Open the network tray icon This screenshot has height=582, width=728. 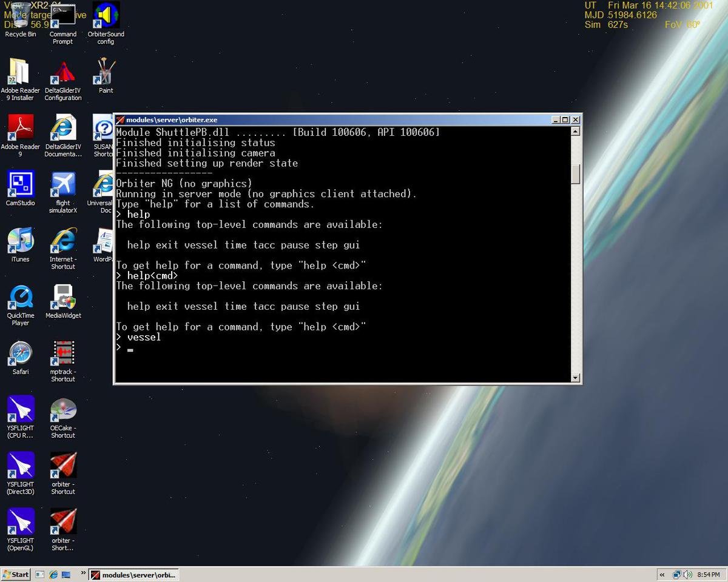(x=677, y=574)
